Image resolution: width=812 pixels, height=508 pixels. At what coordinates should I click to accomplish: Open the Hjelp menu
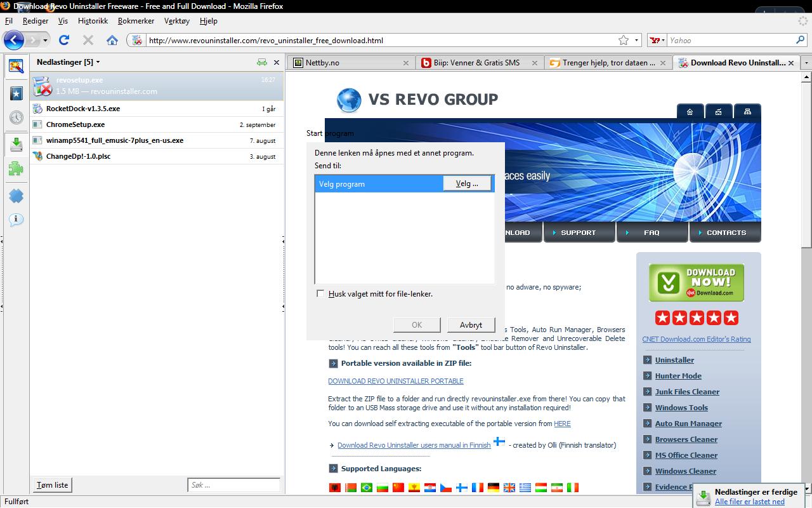pyautogui.click(x=209, y=21)
